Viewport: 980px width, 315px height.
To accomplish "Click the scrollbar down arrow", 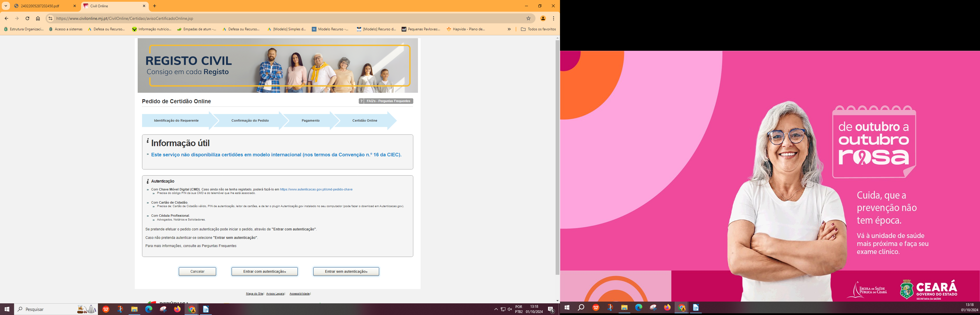I will 557,301.
